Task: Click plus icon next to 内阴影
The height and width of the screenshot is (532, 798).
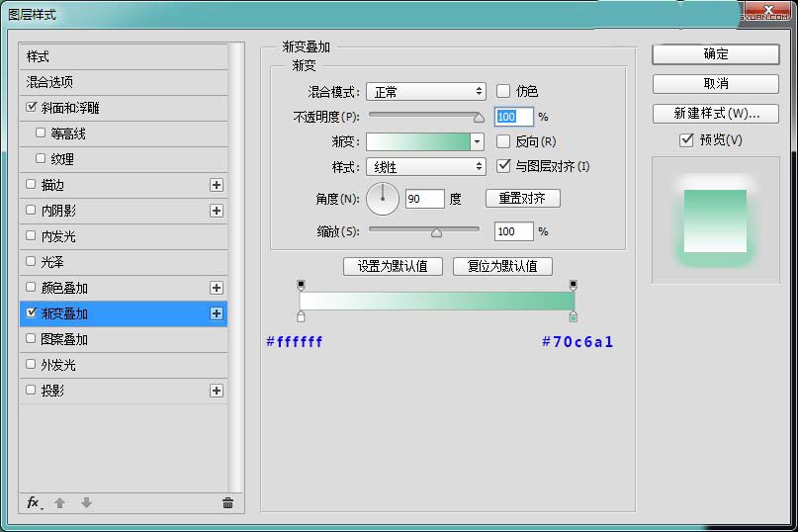Action: (x=217, y=211)
